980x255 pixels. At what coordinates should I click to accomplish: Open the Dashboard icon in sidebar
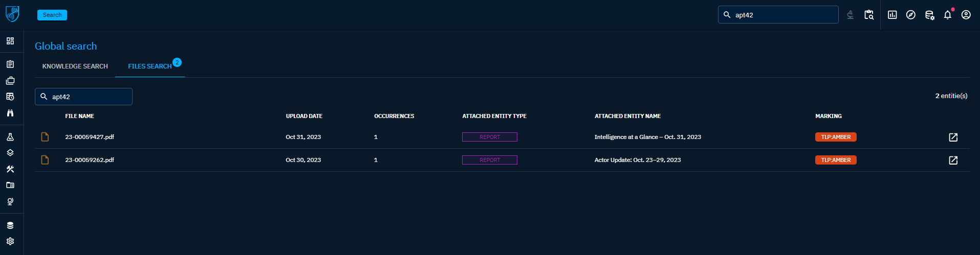pos(10,41)
